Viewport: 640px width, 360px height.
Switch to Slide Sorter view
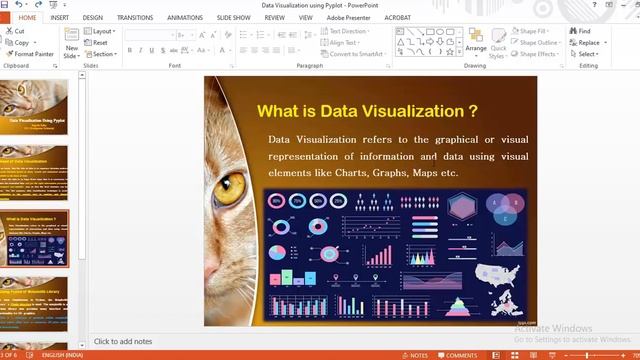point(515,356)
